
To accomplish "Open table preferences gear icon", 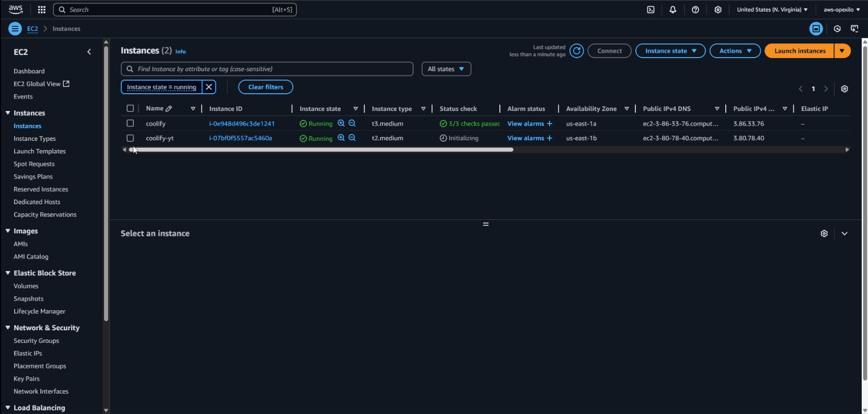I will click(x=844, y=89).
